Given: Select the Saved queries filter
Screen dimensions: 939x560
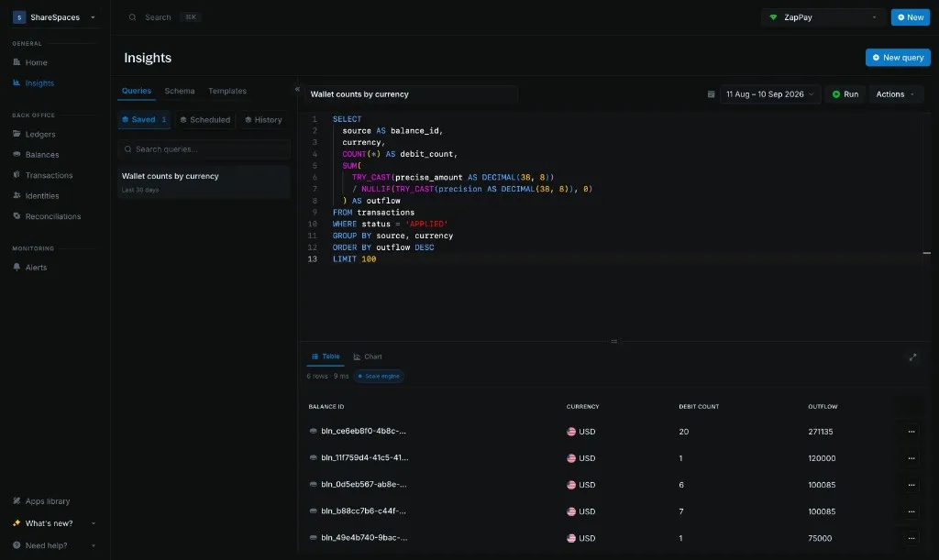Looking at the screenshot, I should click(144, 120).
